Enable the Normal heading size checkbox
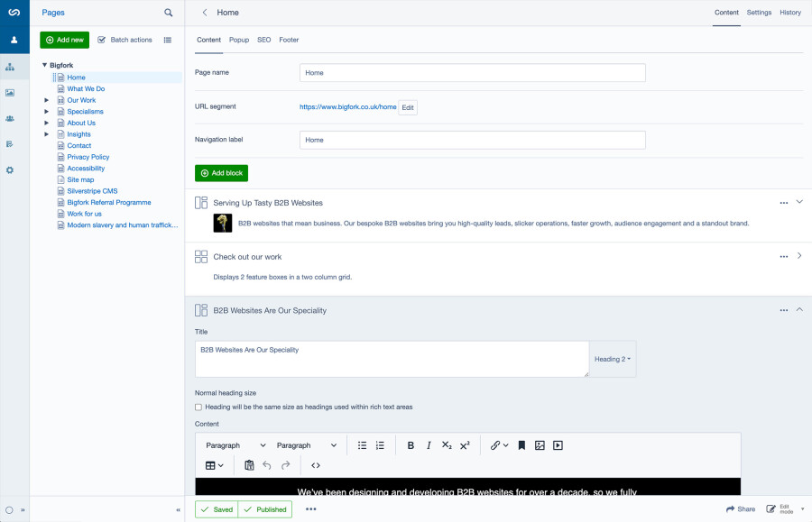 pos(198,408)
